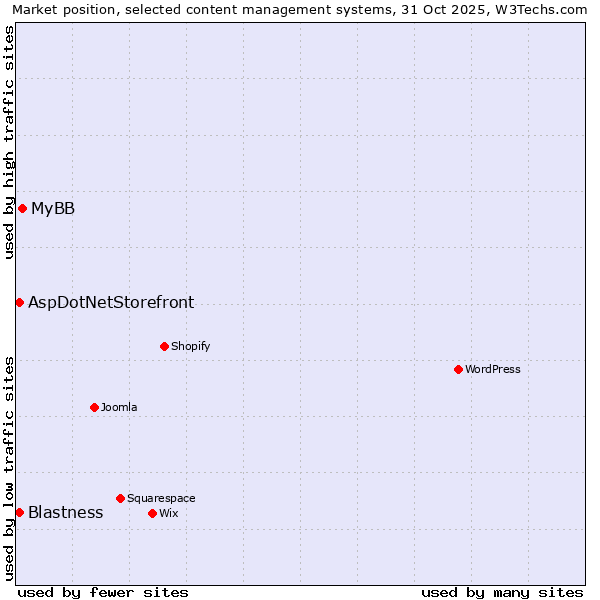This screenshot has height=600, width=600.
Task: Click the Squarespace data point marker
Action: point(120,498)
